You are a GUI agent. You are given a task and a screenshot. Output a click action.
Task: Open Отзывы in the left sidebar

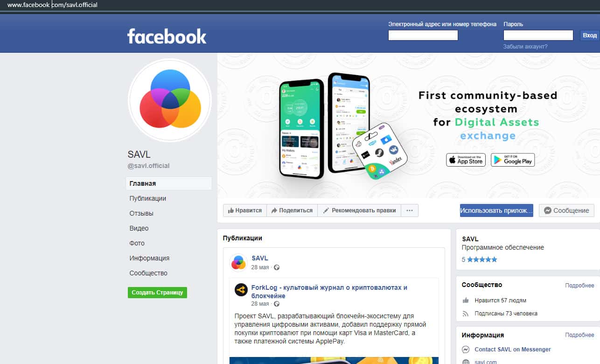click(141, 213)
